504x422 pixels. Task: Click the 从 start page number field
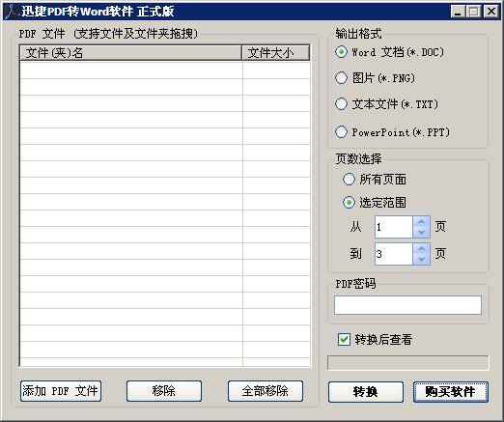tap(394, 227)
